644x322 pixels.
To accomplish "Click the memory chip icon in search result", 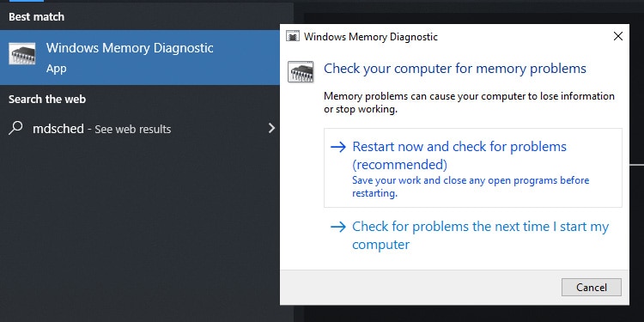I will coord(22,54).
